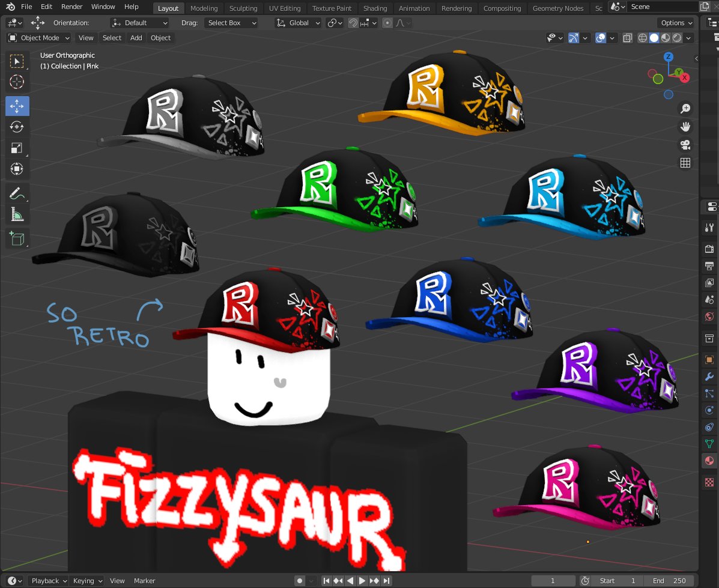Open the World properties tab
Image resolution: width=719 pixels, height=588 pixels.
pyautogui.click(x=709, y=317)
